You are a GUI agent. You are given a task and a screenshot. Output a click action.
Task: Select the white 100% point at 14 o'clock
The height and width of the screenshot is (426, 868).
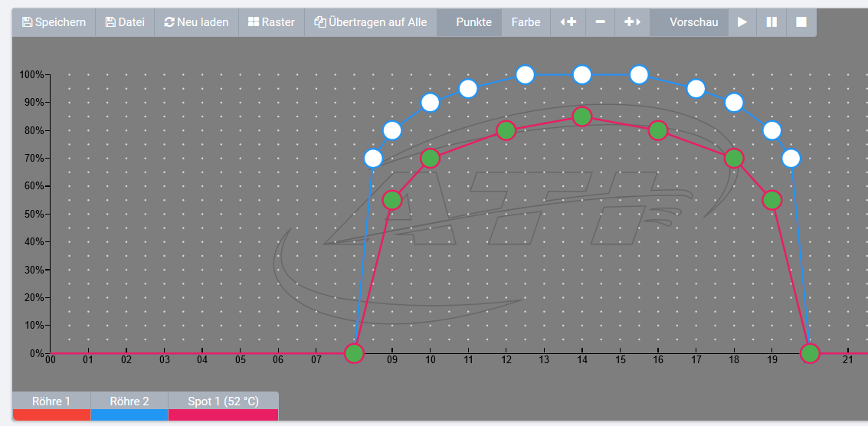(582, 74)
